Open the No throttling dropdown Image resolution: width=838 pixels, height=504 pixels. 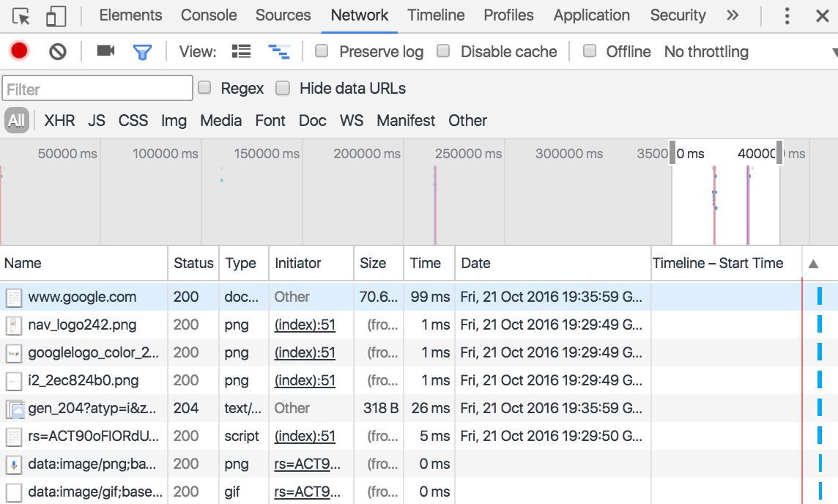751,52
